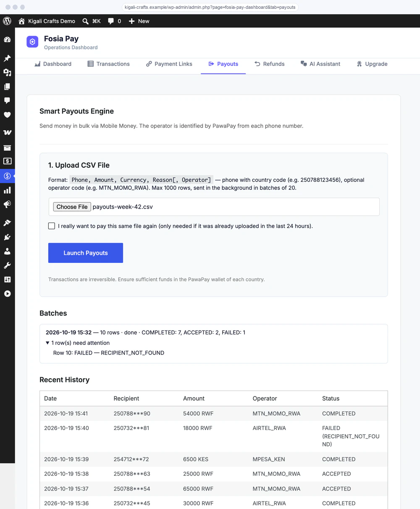420x509 pixels.
Task: Click the browser address bar URL
Action: tap(210, 7)
